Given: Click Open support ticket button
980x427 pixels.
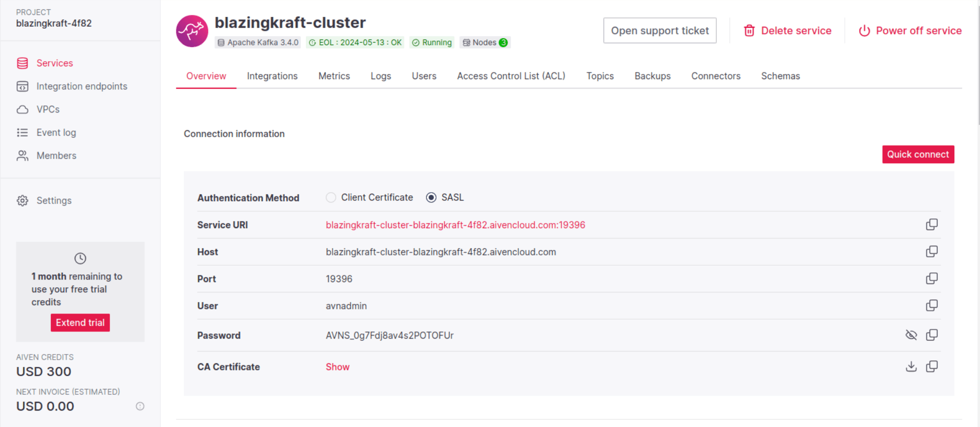Looking at the screenshot, I should coord(660,31).
